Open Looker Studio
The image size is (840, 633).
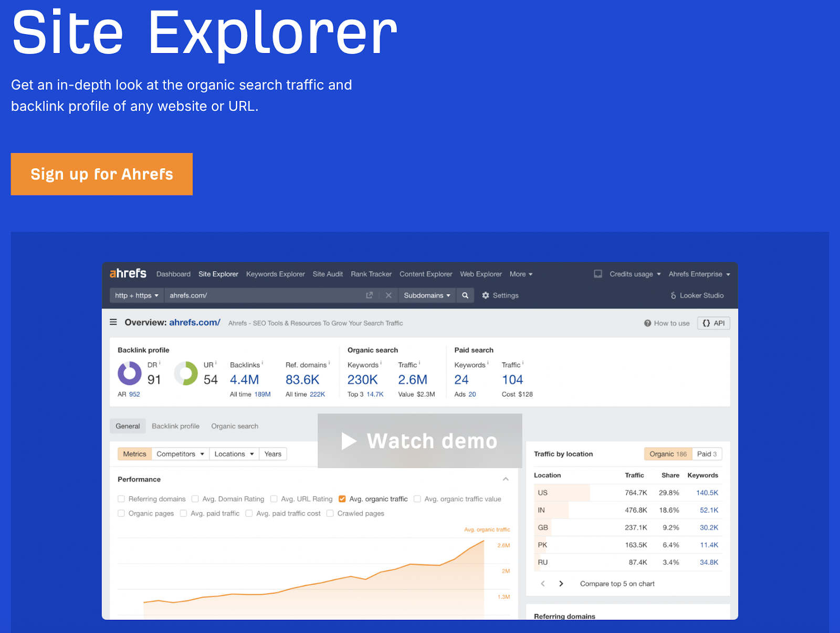(697, 296)
